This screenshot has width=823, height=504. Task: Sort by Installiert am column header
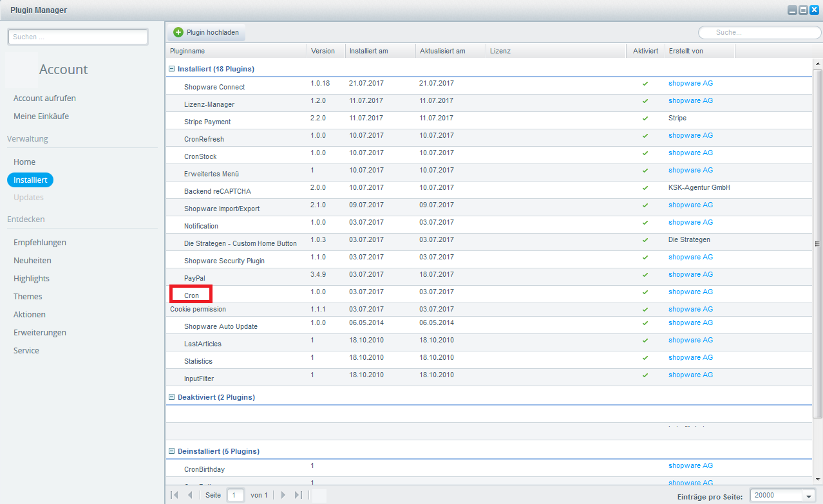(380, 51)
